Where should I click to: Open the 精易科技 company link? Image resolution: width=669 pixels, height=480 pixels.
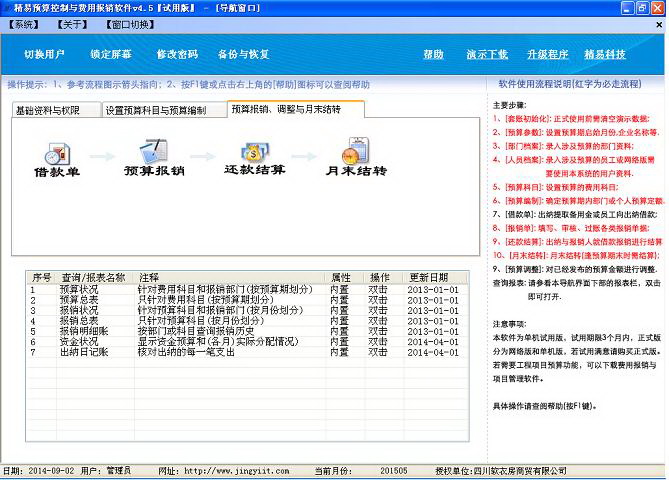point(605,54)
